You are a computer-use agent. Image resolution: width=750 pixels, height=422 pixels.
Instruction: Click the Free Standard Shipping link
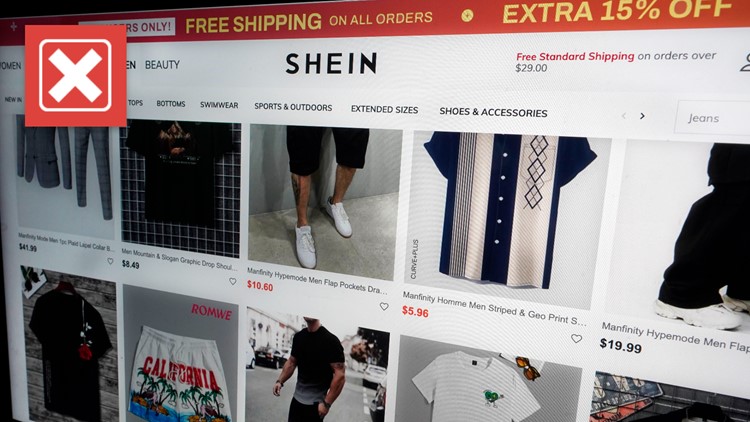click(x=575, y=56)
